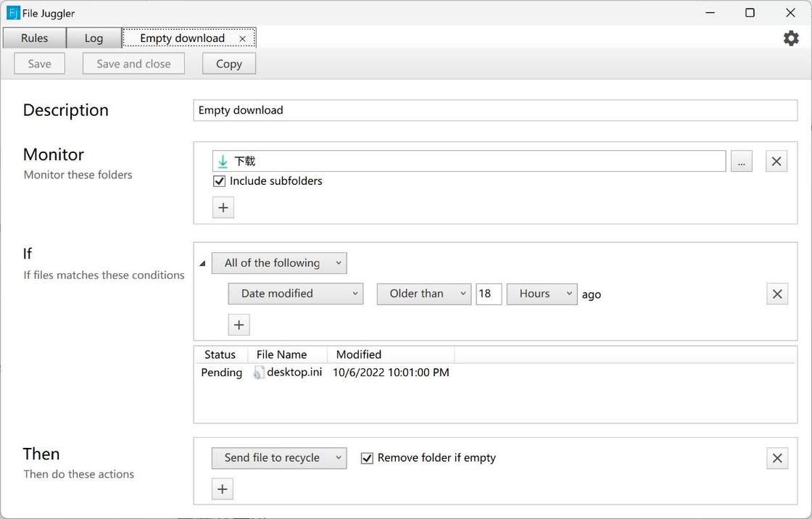The width and height of the screenshot is (812, 519).
Task: Remove the monitored 下载 folder
Action: point(776,161)
